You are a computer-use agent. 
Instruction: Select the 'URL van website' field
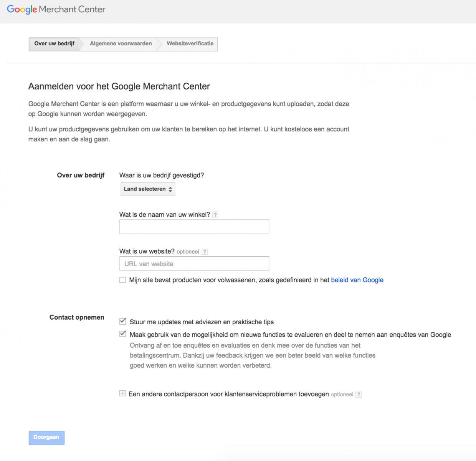194,264
